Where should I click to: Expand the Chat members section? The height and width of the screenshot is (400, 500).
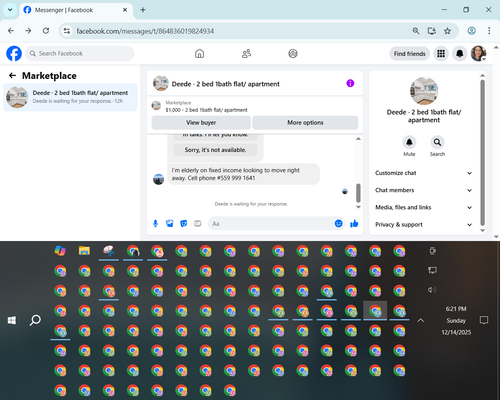pyautogui.click(x=423, y=190)
